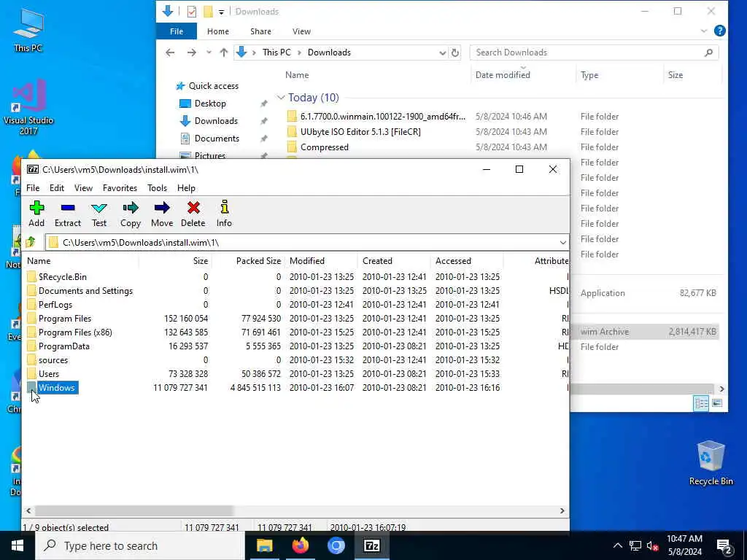Go up one folder level in 7-Zip
747x560 pixels.
31,242
